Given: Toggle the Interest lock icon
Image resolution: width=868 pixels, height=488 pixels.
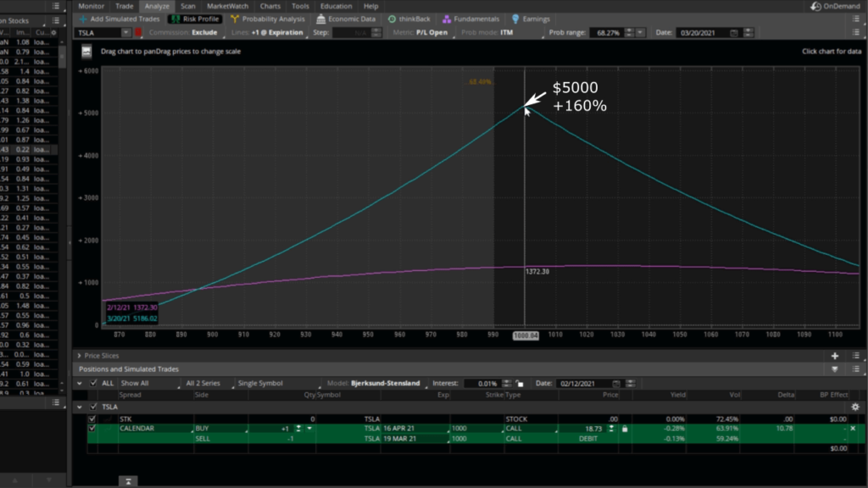Looking at the screenshot, I should 520,383.
